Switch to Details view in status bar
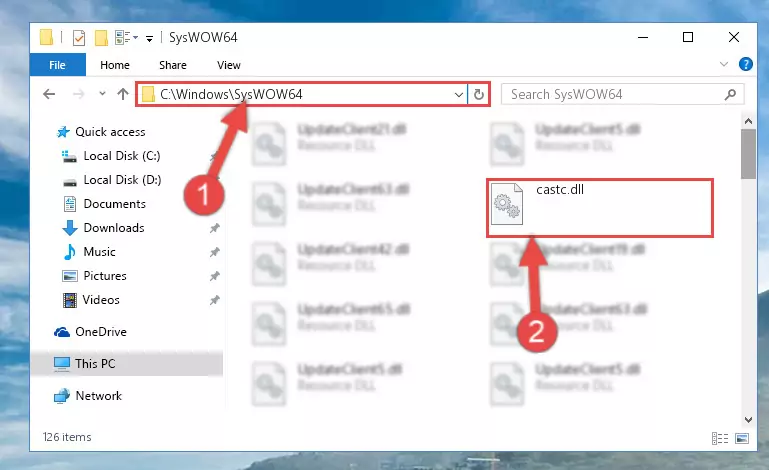Screen dimensions: 769x470 coord(719,438)
